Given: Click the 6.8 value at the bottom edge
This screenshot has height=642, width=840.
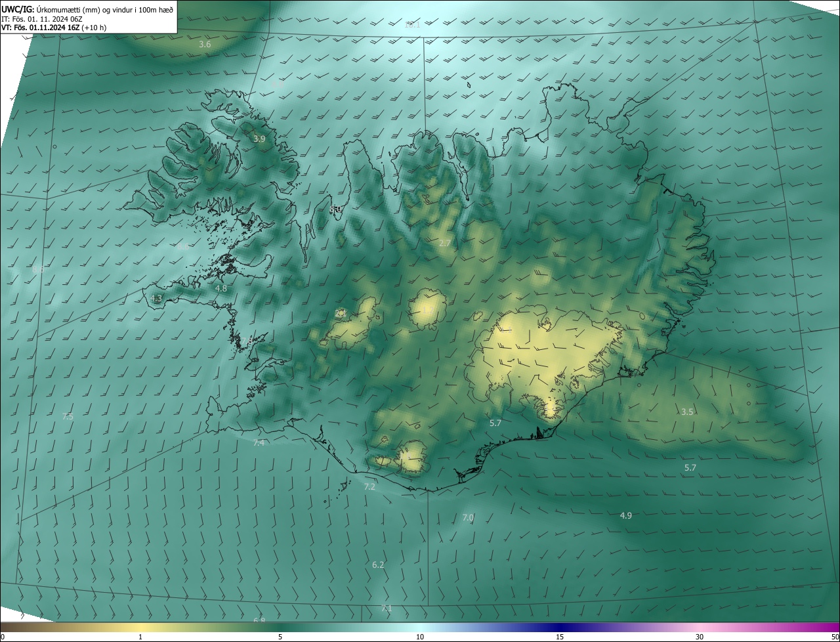Looking at the screenshot, I should pyautogui.click(x=259, y=620).
